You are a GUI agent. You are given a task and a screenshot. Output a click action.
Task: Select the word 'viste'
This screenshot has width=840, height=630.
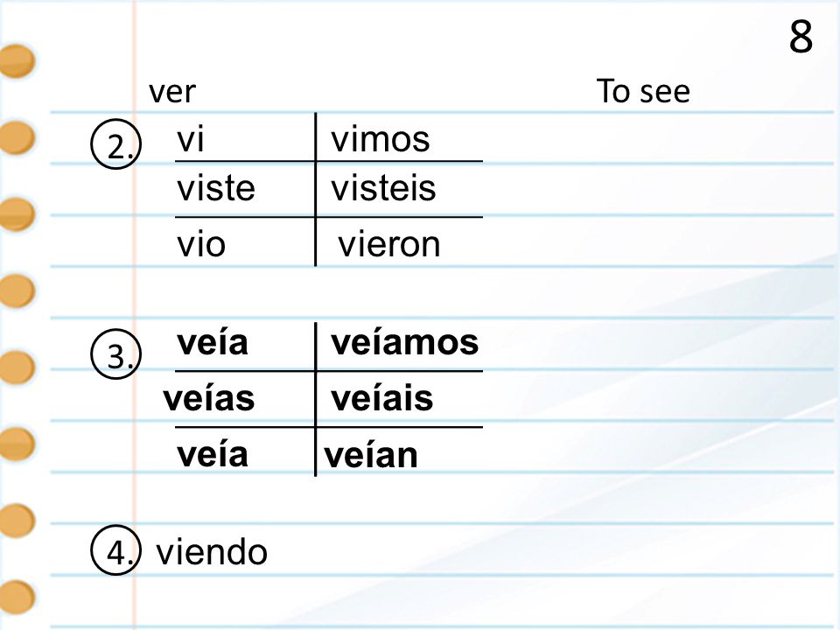(216, 189)
